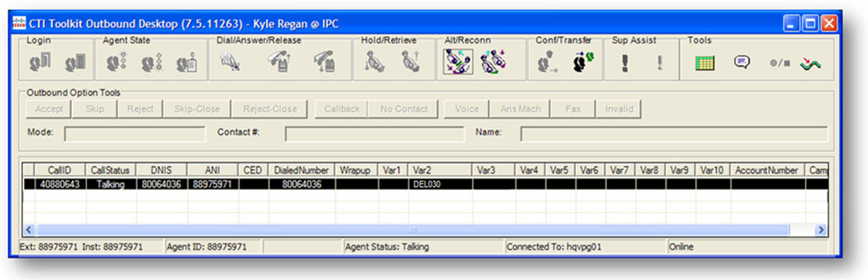Click the thin supervisor assist exclamation icon
This screenshot has height=280, width=868.
point(659,63)
